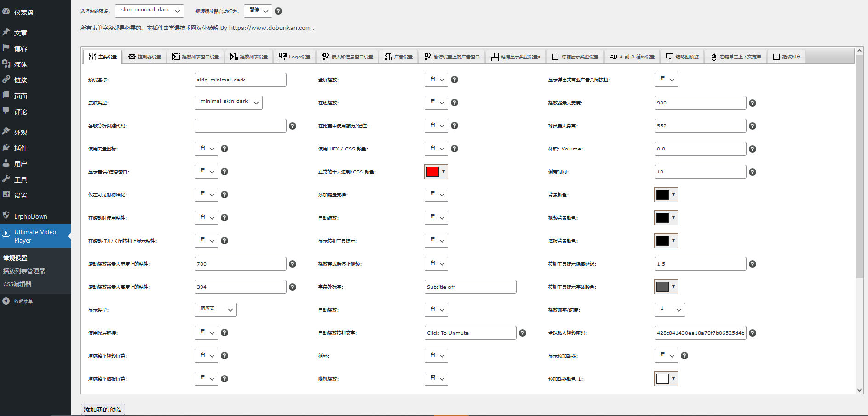Open the CSS编辑器 submenu link
Image resolution: width=868 pixels, height=416 pixels.
17,284
